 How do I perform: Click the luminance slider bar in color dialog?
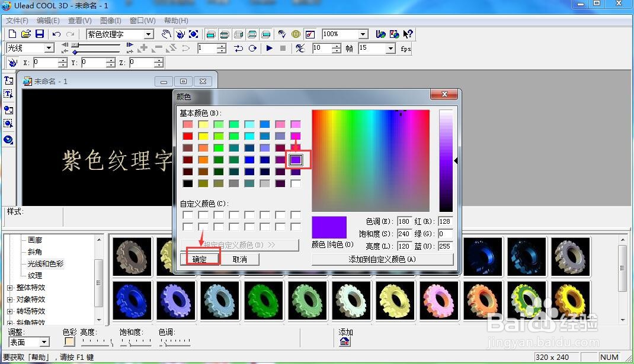pos(446,160)
